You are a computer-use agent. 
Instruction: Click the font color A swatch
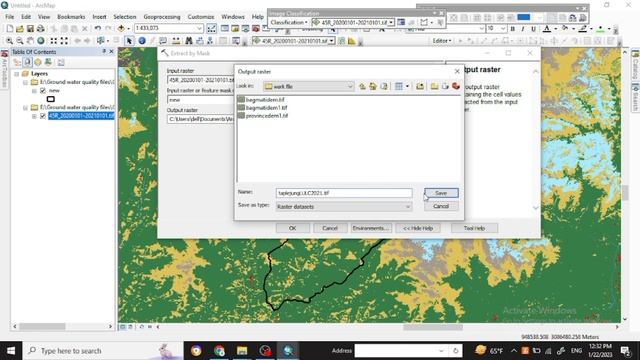547,29
